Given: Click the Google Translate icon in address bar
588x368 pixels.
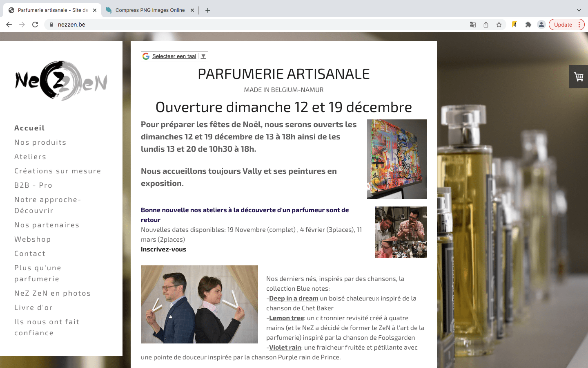Looking at the screenshot, I should pyautogui.click(x=473, y=25).
